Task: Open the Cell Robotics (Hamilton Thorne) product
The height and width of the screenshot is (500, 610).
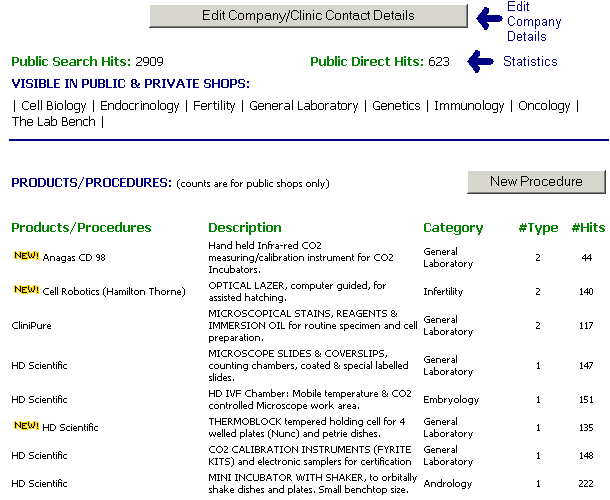Action: coord(114,292)
